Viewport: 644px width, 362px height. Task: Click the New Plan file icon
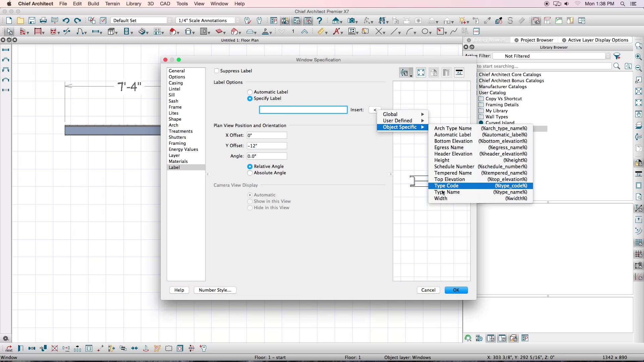pyautogui.click(x=9, y=20)
